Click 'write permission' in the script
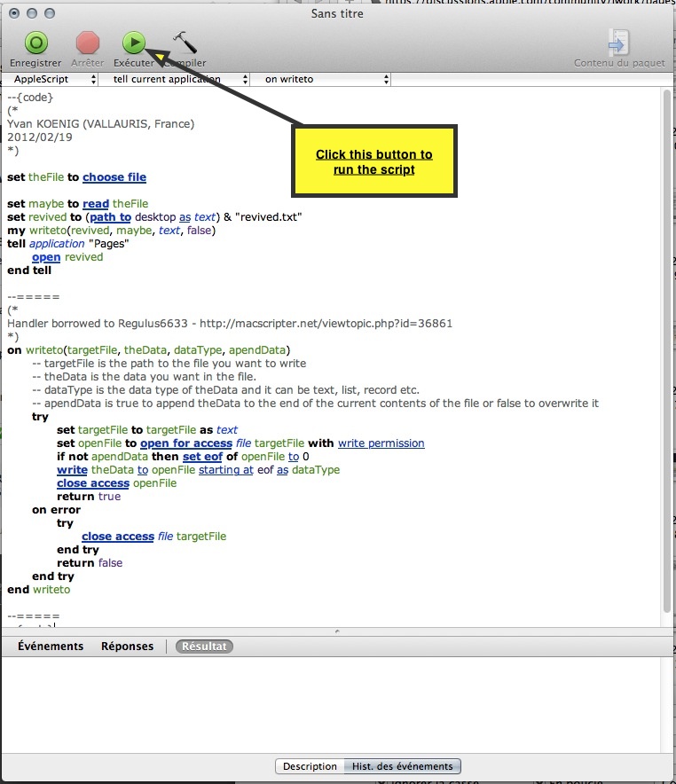This screenshot has height=784, width=676. (x=381, y=443)
